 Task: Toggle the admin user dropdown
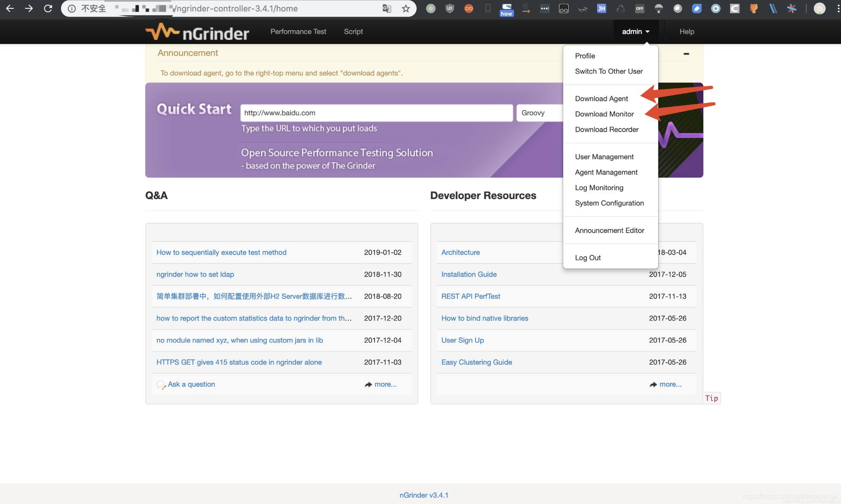pyautogui.click(x=635, y=32)
